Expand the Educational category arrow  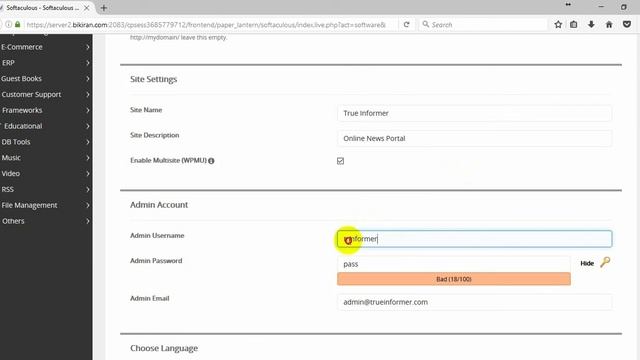(x=87, y=126)
